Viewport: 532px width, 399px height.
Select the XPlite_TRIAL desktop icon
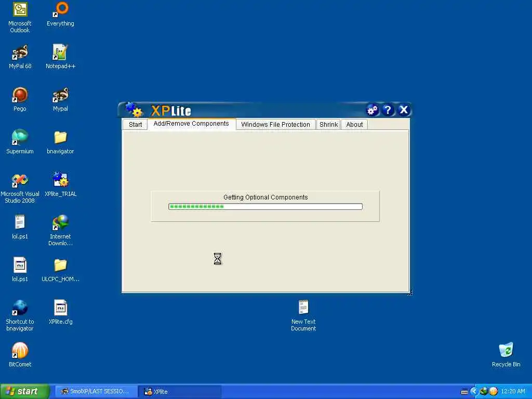(x=60, y=185)
